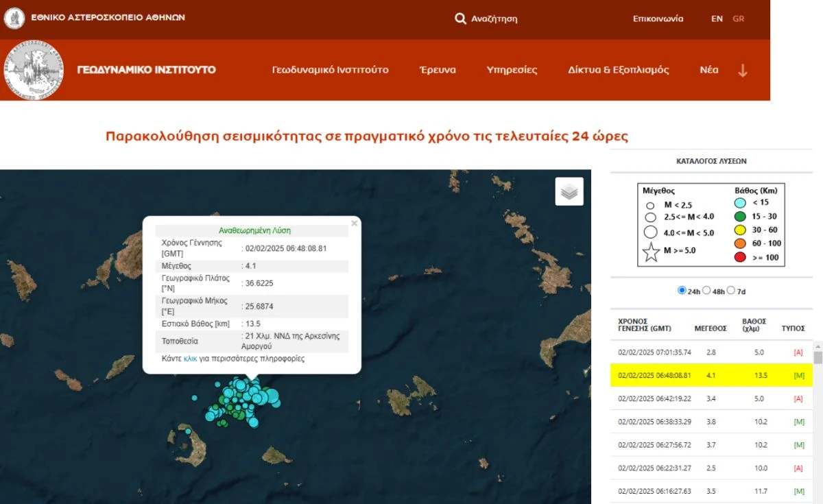The image size is (823, 504).
Task: Click the cyan depth < 15 legend swatch
Action: click(x=740, y=202)
